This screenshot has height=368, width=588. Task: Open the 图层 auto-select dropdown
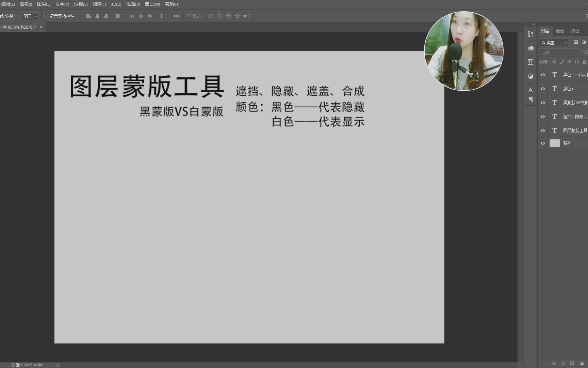tap(29, 16)
